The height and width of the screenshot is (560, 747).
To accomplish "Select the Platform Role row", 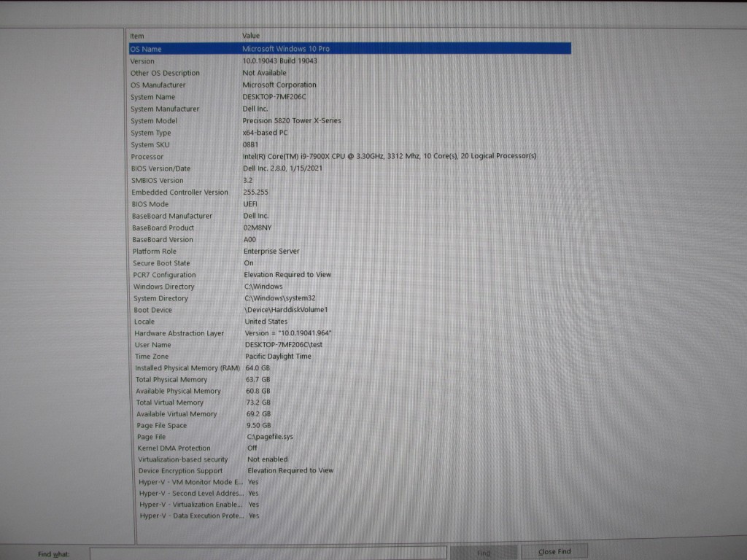I will 349,251.
